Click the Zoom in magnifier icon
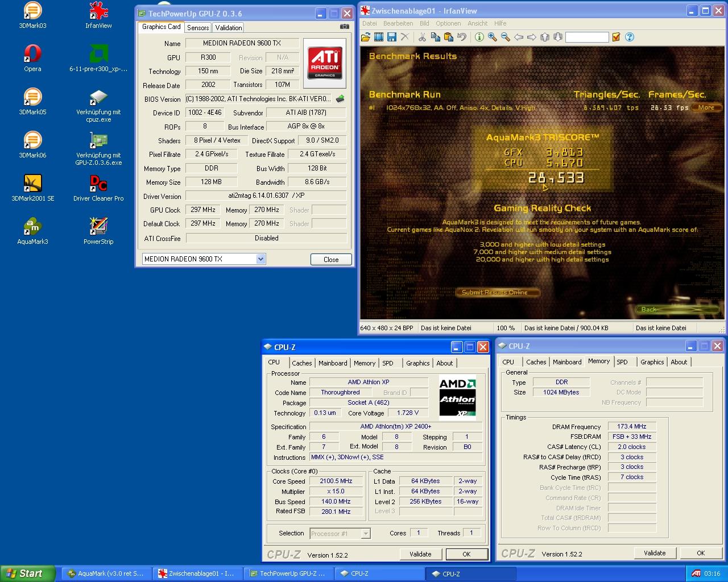This screenshot has height=582, width=728. [x=493, y=37]
